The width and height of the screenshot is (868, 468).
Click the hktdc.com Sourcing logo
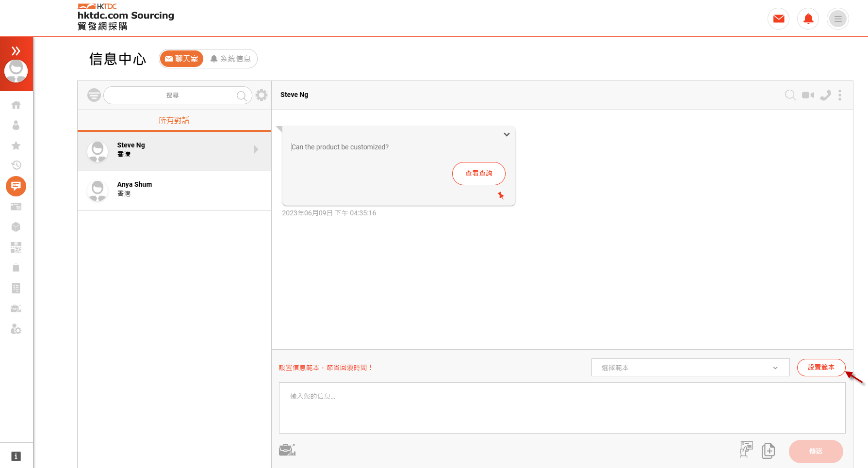click(126, 17)
